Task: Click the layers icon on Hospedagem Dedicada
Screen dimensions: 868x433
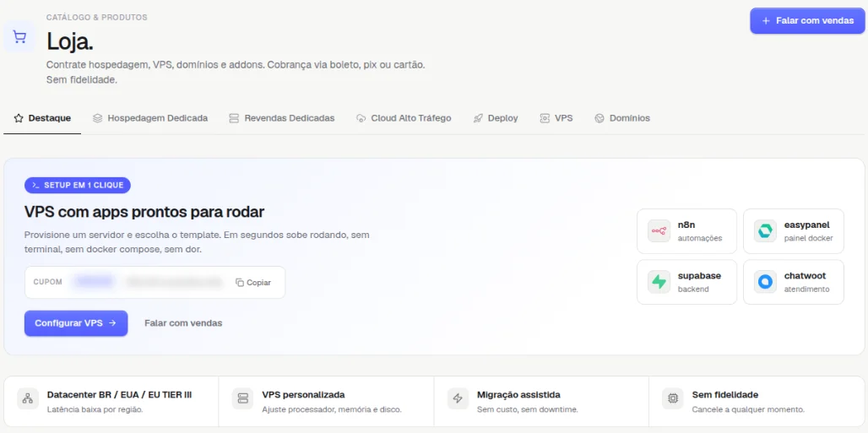Action: pos(97,118)
